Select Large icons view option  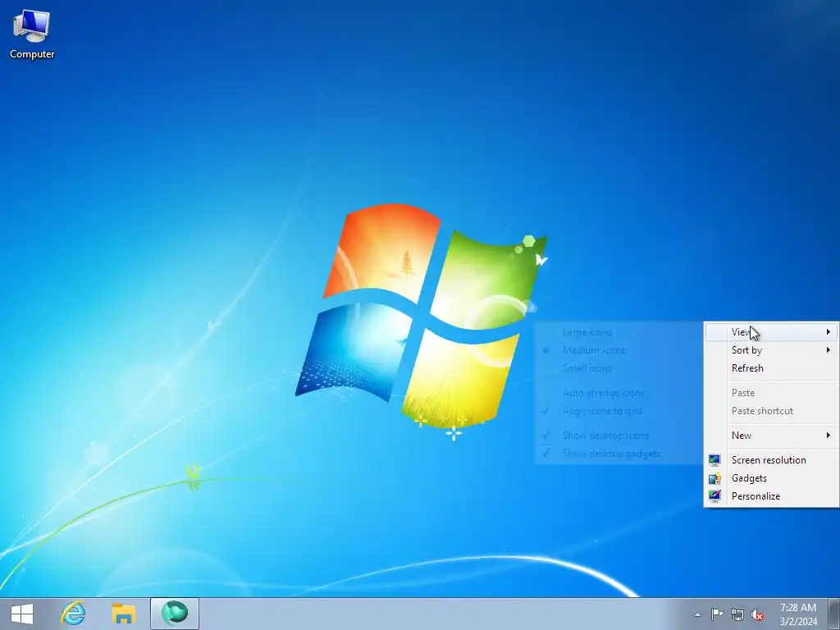pyautogui.click(x=619, y=332)
